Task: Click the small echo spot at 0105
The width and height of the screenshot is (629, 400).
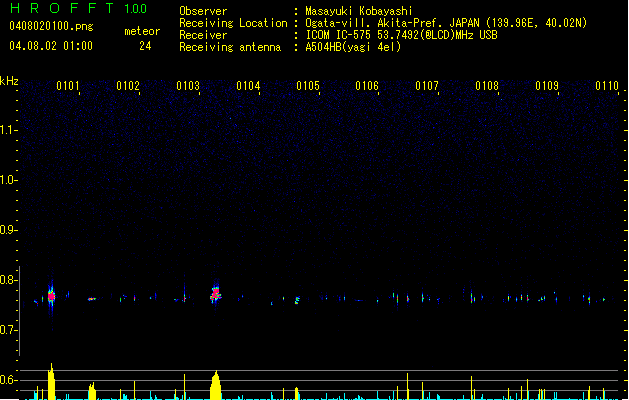Action: tap(297, 300)
